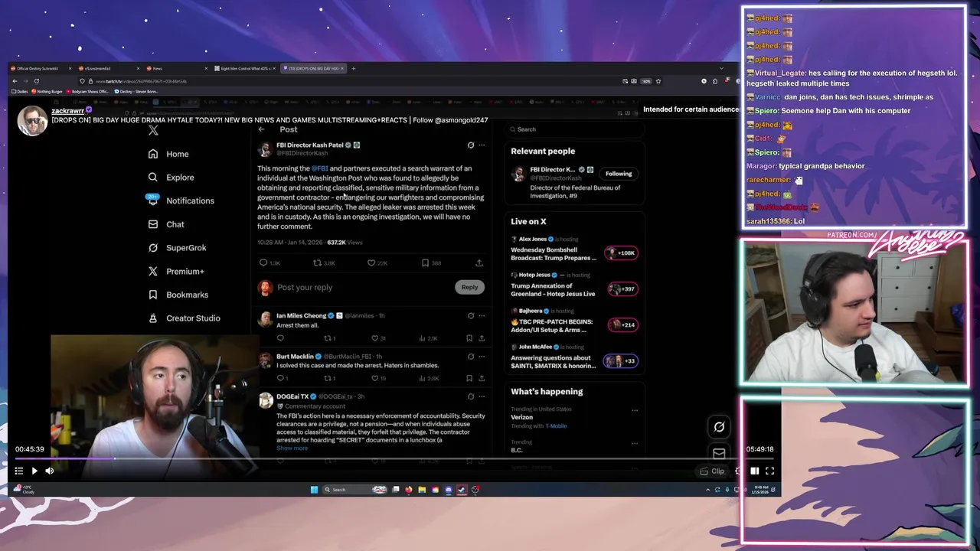Viewport: 980px width, 551px height.
Task: Click the Clip button
Action: (x=713, y=471)
